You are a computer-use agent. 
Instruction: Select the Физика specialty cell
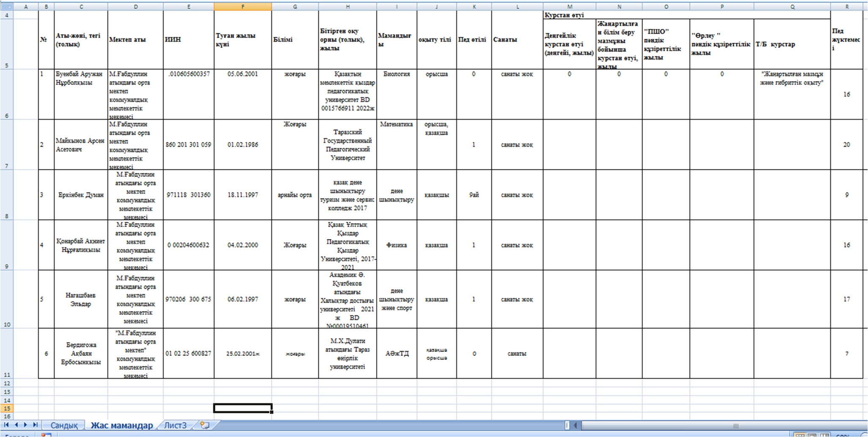pos(396,245)
